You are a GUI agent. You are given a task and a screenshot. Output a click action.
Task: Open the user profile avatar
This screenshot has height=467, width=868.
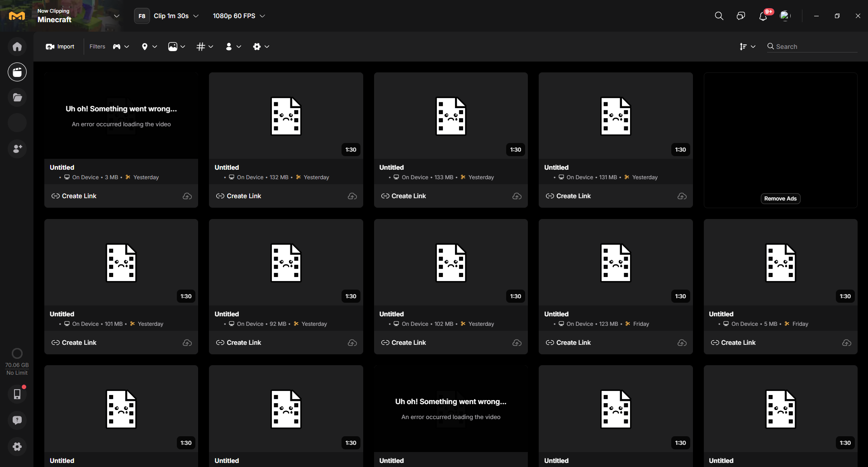[785, 16]
